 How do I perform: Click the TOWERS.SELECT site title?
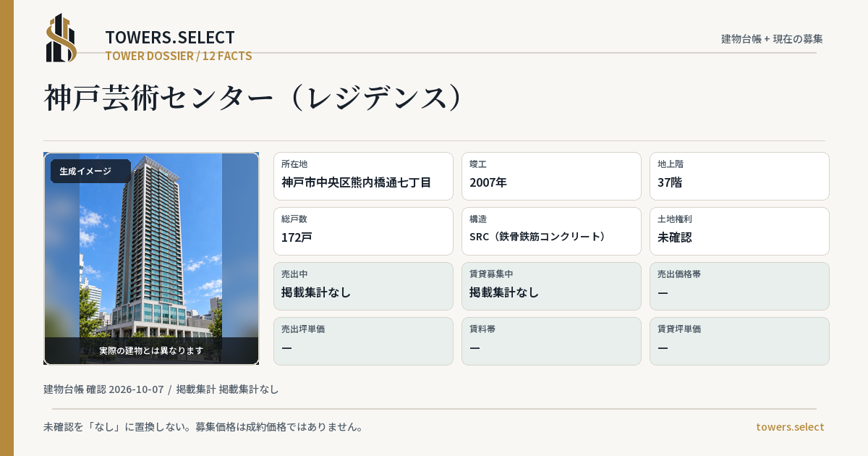click(170, 38)
